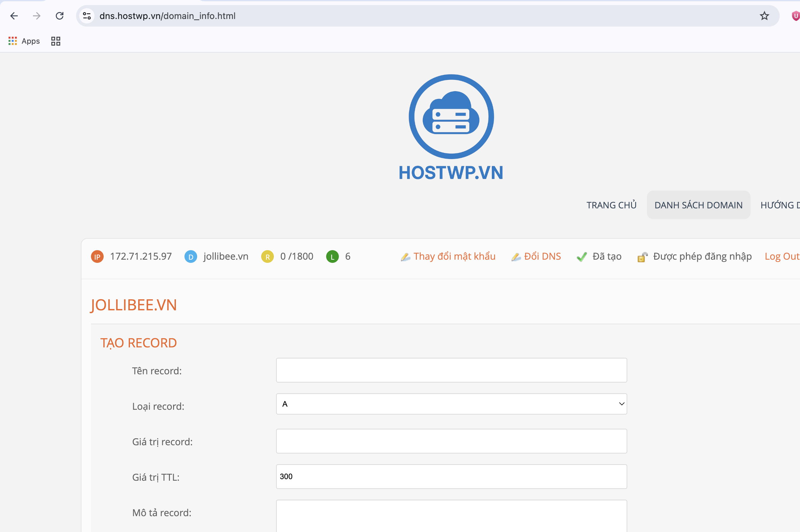Click the Đổi DNS link
Viewport: 800px width, 532px height.
coord(542,256)
